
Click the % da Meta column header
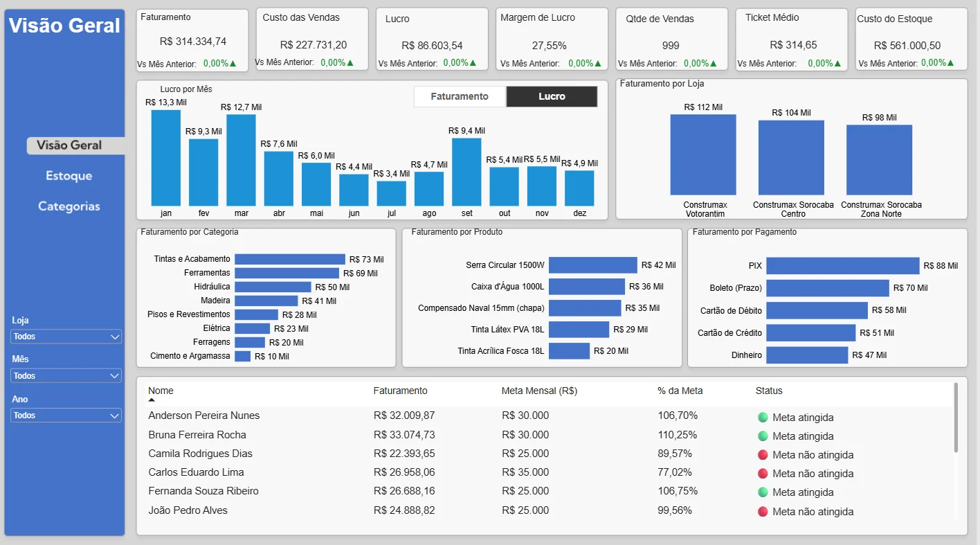pos(680,391)
